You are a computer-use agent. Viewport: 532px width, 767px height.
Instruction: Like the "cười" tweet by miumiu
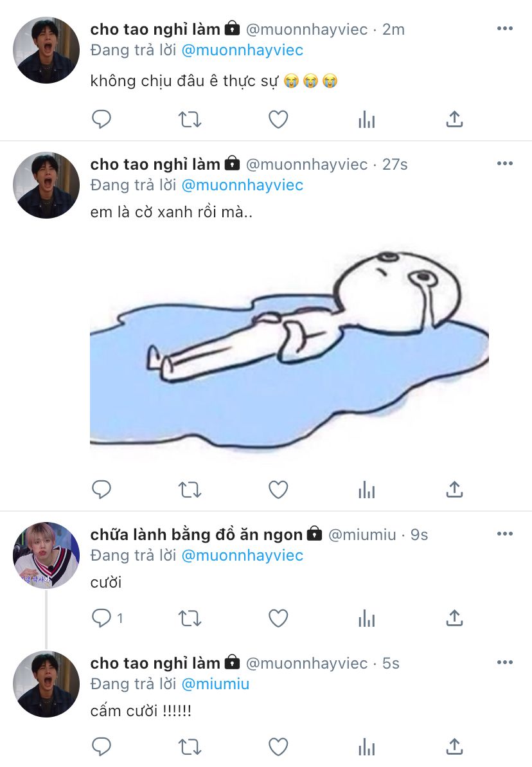tap(278, 618)
